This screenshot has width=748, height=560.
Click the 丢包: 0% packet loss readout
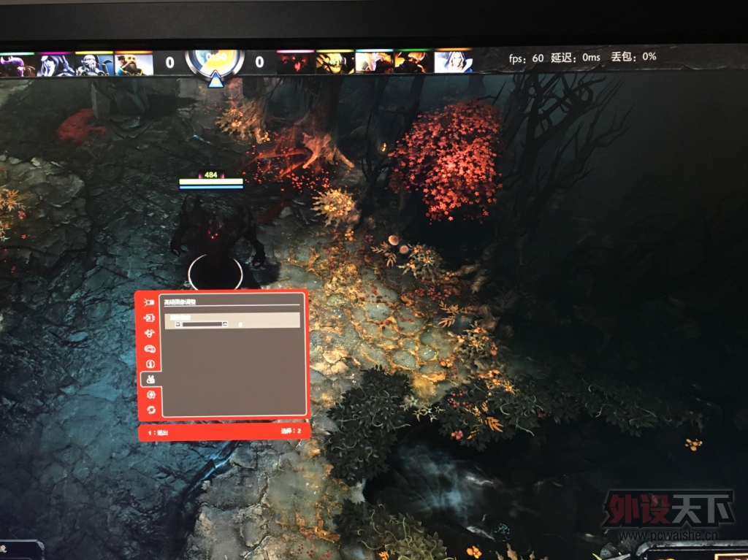633,57
